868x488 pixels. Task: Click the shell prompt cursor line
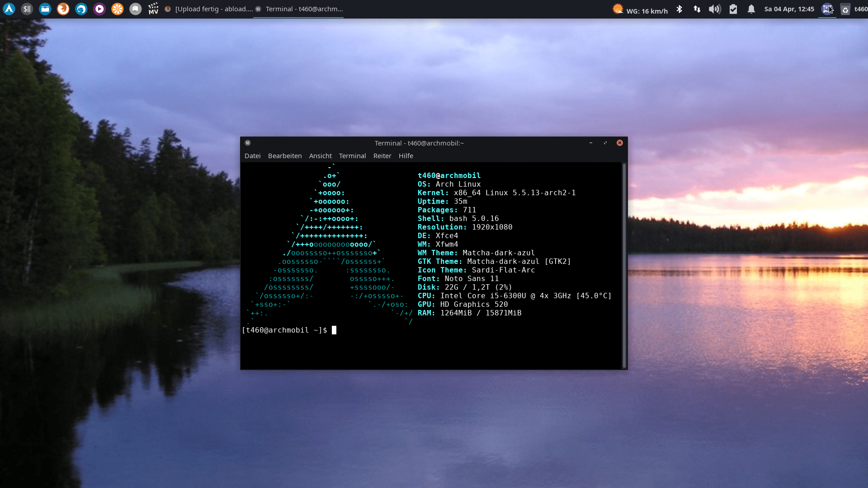pos(289,330)
